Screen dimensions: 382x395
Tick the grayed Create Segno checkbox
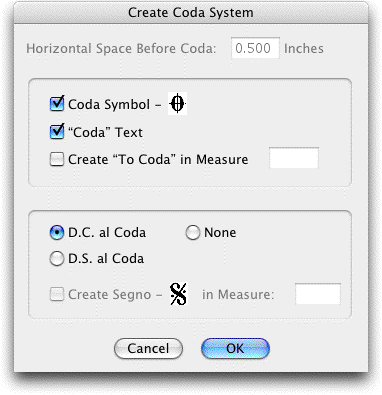[57, 294]
